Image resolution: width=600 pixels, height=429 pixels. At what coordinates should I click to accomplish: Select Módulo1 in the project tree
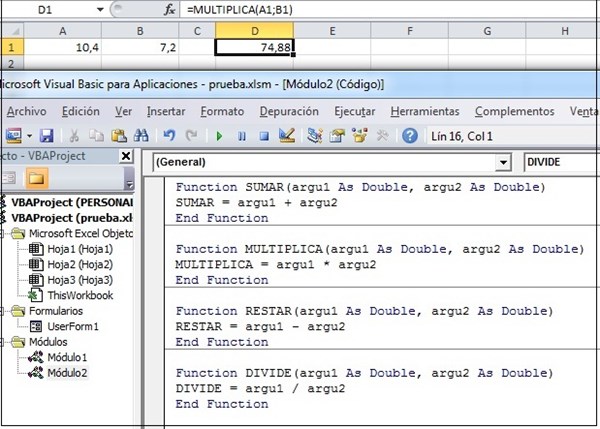click(x=65, y=356)
